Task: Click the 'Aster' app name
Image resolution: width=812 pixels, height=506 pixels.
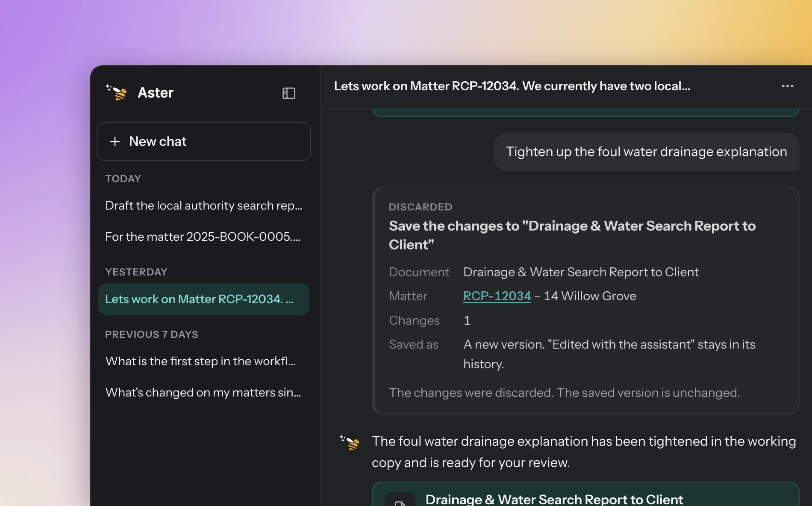Action: tap(156, 93)
